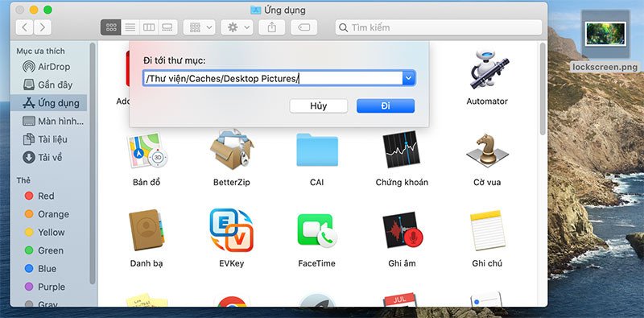
Task: Switch to column view in Finder
Action: pyautogui.click(x=149, y=27)
